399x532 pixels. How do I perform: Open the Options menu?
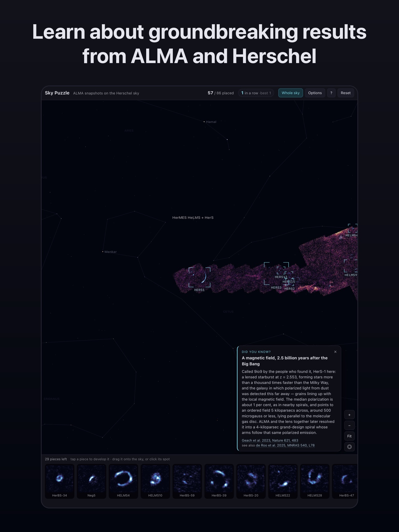click(x=315, y=93)
